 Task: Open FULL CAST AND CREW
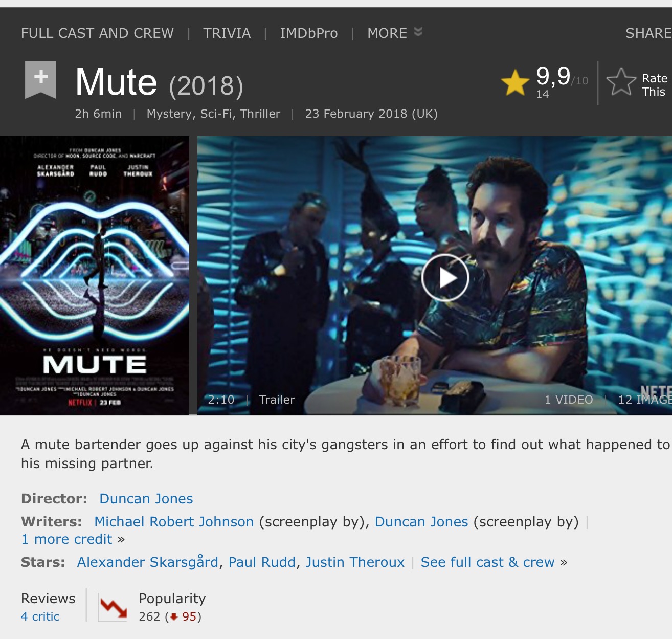click(97, 33)
